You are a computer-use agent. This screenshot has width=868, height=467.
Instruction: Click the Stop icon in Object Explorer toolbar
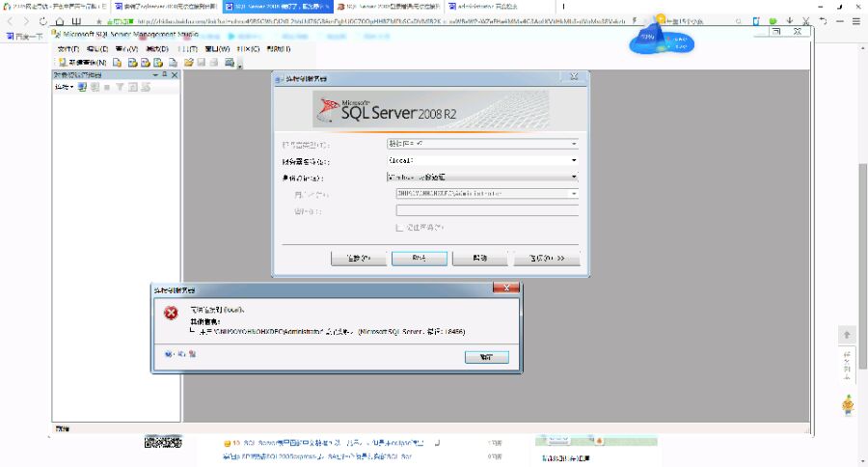(x=107, y=87)
